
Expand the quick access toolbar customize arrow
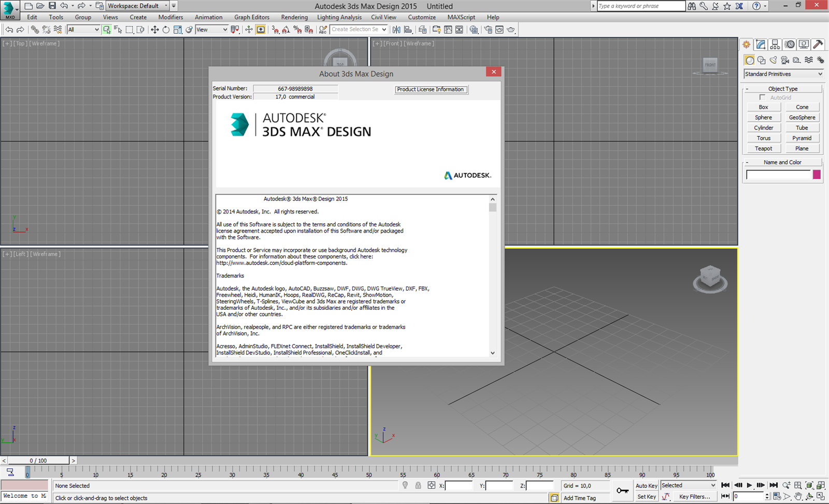174,6
